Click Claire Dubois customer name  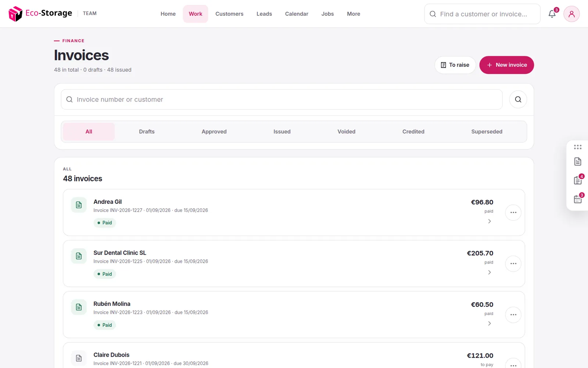(x=111, y=355)
